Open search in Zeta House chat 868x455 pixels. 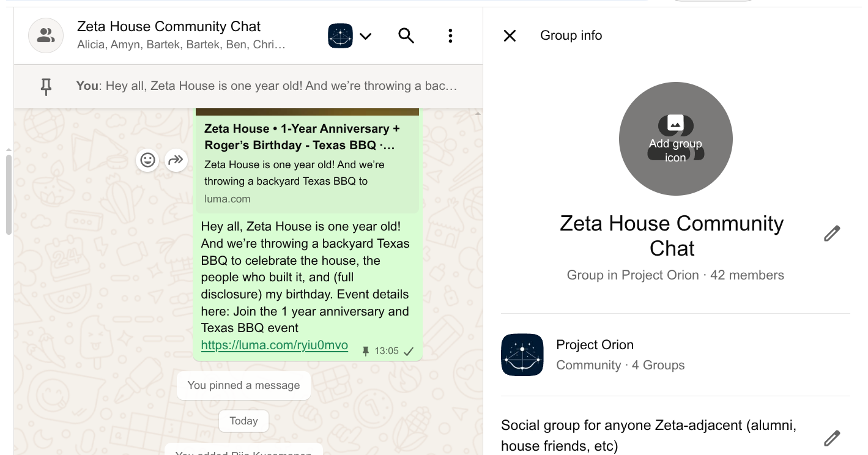(x=406, y=36)
